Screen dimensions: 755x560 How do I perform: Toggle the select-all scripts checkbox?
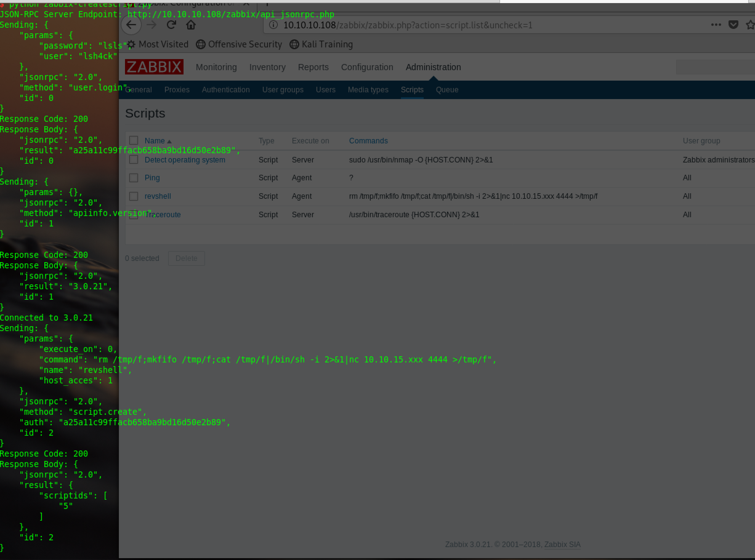[x=134, y=140]
